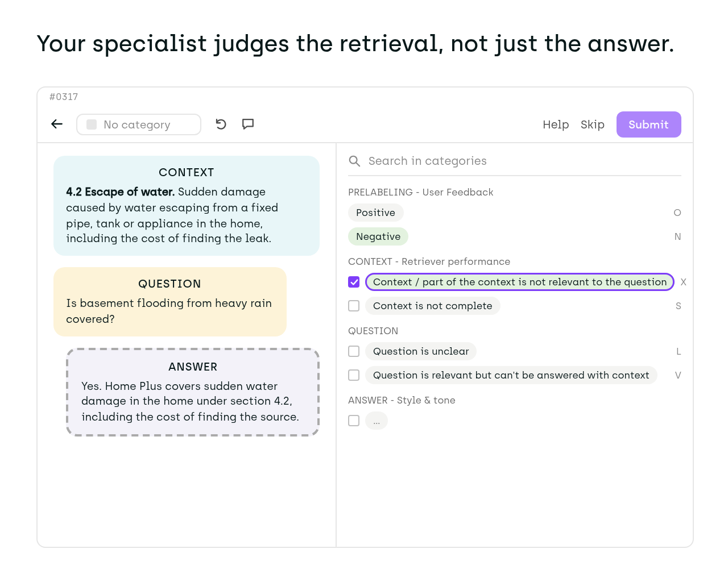Uncheck the context not relevant checkbox

[354, 282]
